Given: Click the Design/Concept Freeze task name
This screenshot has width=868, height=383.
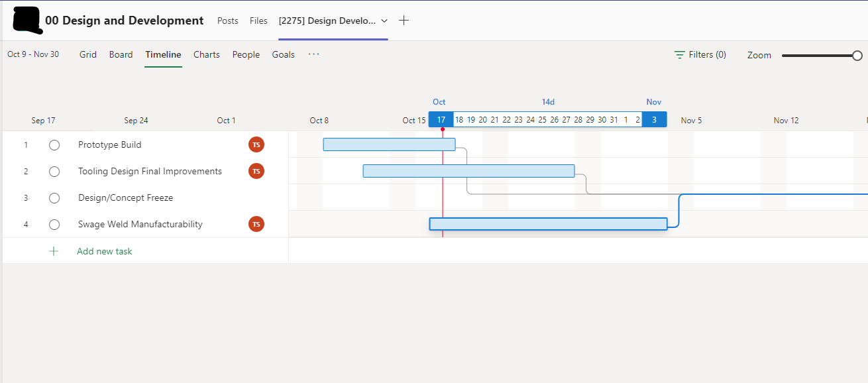Looking at the screenshot, I should coord(126,197).
